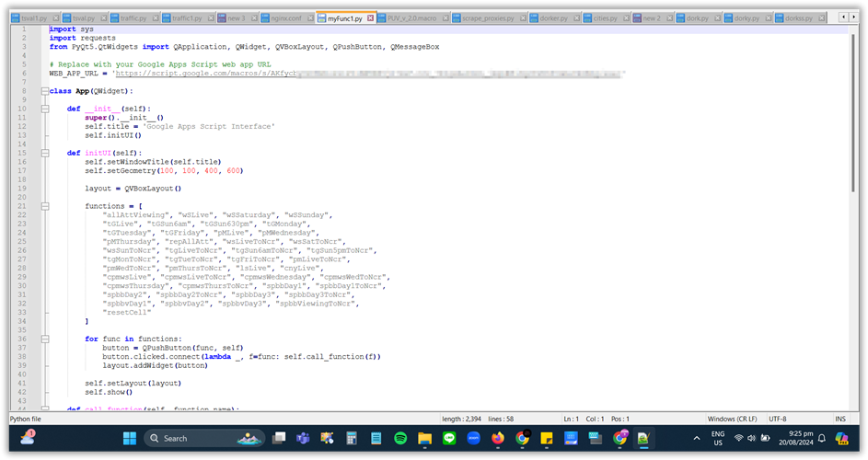Open the cities.py tab
This screenshot has height=460, width=868.
(x=605, y=18)
